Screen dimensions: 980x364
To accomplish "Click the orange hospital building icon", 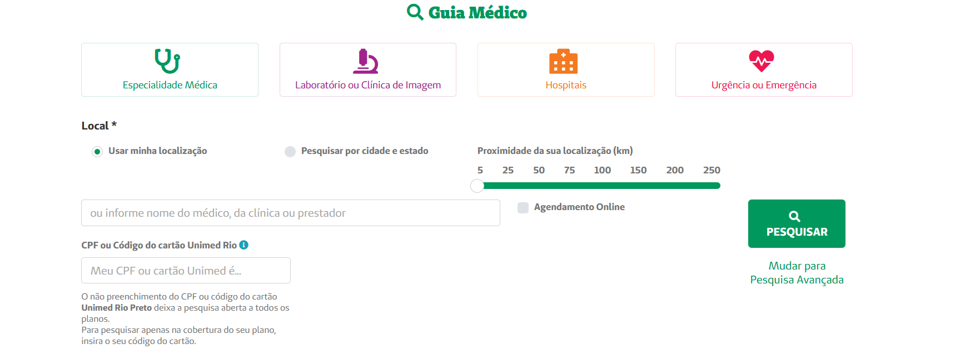I will (563, 62).
